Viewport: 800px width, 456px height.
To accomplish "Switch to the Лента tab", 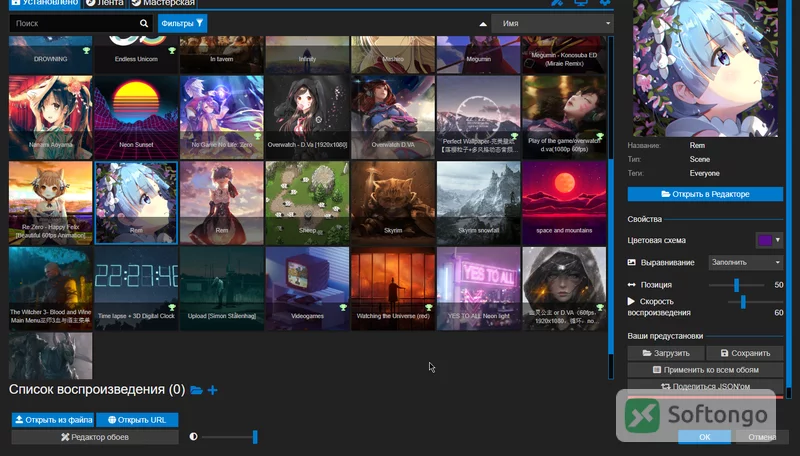I will [105, 3].
